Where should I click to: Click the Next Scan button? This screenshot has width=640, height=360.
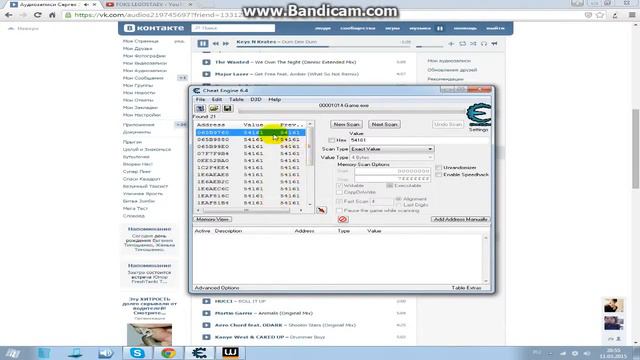tap(384, 124)
